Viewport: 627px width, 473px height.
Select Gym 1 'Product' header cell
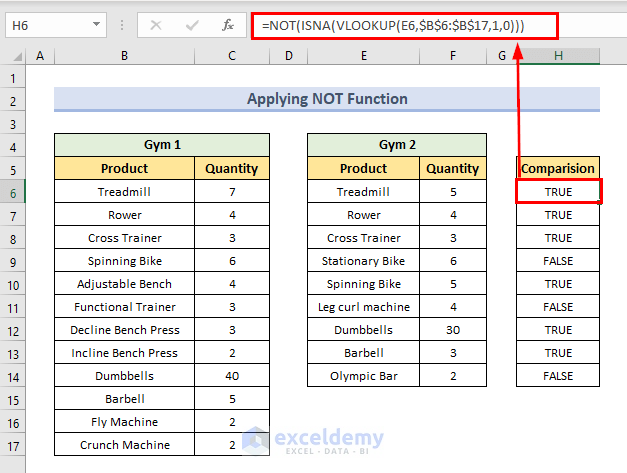pyautogui.click(x=124, y=168)
